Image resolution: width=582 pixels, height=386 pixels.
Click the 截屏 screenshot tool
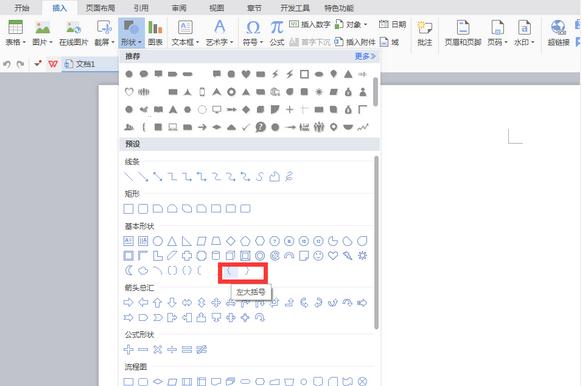[104, 27]
